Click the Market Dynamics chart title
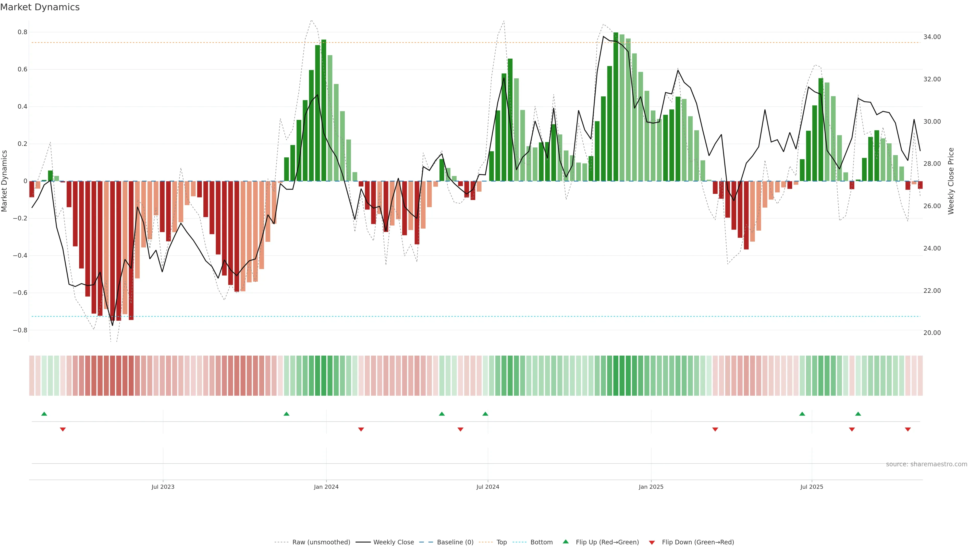 40,7
